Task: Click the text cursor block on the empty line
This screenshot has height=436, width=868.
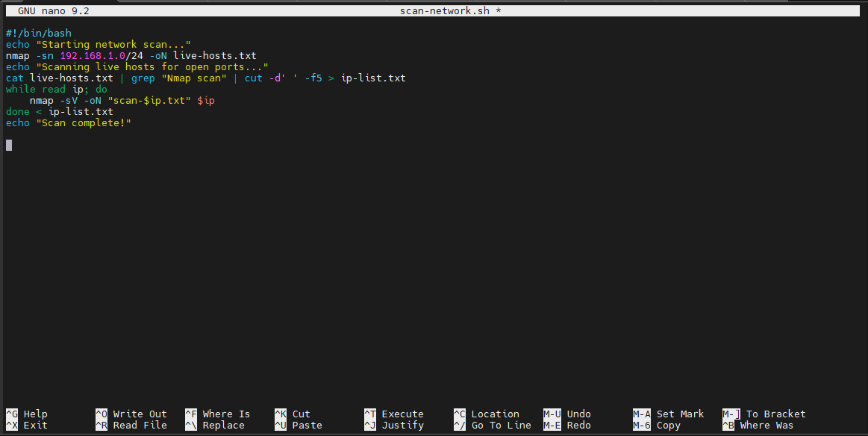Action: click(9, 145)
